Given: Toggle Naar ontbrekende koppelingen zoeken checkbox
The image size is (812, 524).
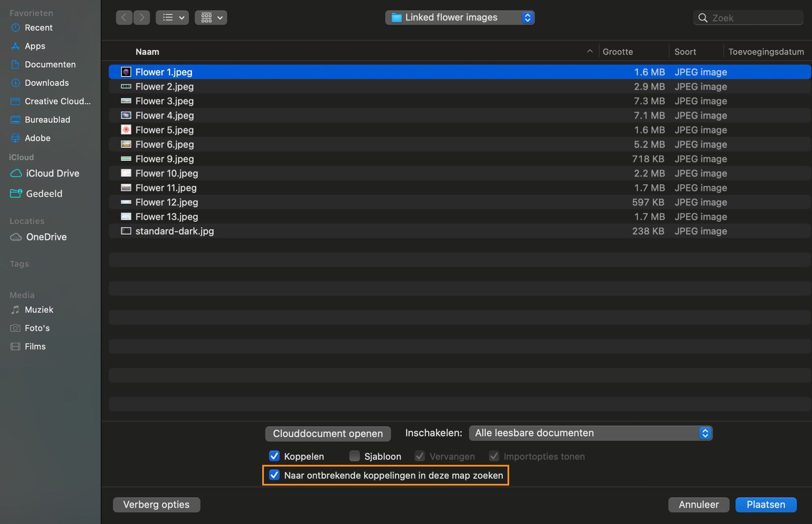Looking at the screenshot, I should coord(274,475).
